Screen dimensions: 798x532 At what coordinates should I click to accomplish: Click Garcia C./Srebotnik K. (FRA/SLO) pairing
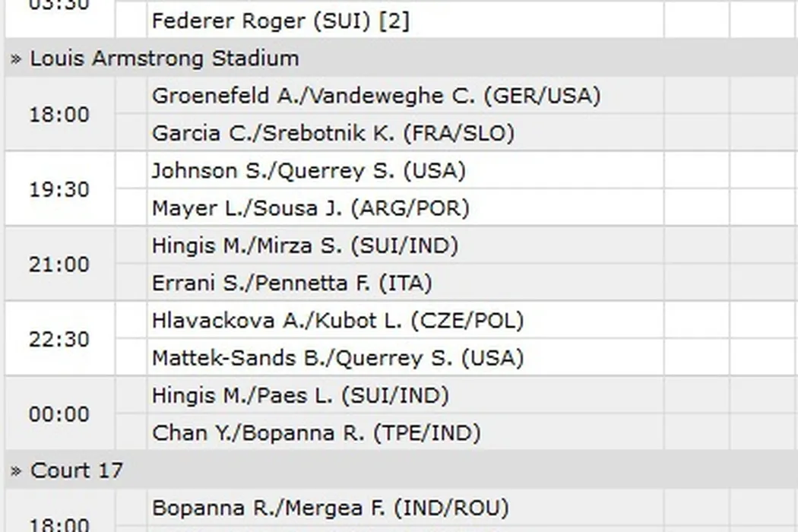coord(333,133)
